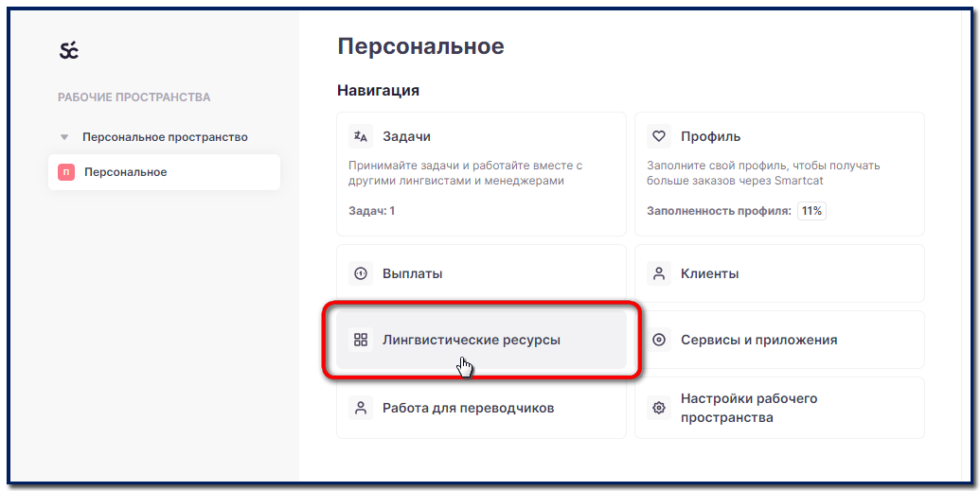The width and height of the screenshot is (980, 491).
Task: Go to the Клиенты navigation item
Action: pyautogui.click(x=709, y=273)
